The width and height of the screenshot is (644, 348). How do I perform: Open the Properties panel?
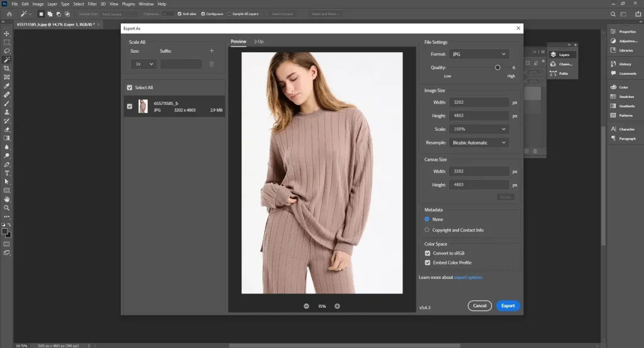(623, 31)
